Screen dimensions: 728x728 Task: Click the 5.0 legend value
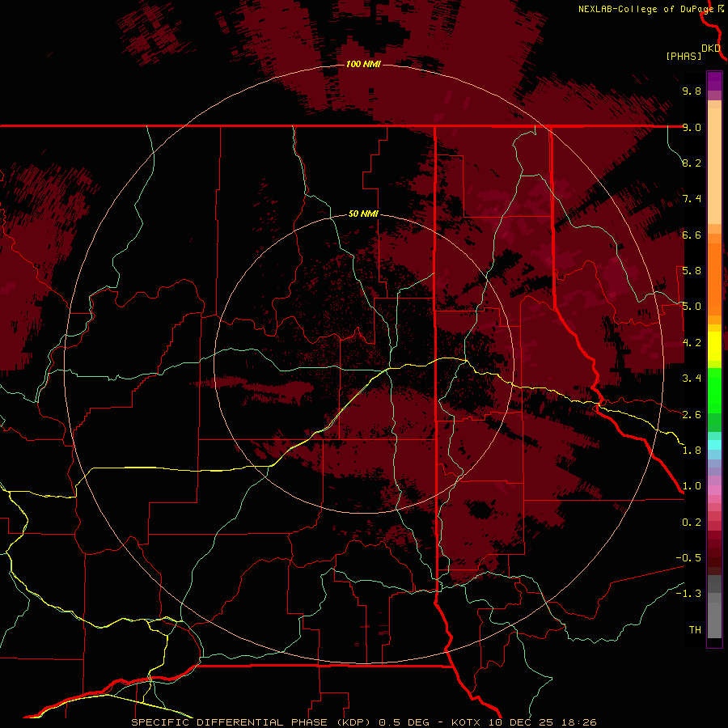[692, 307]
